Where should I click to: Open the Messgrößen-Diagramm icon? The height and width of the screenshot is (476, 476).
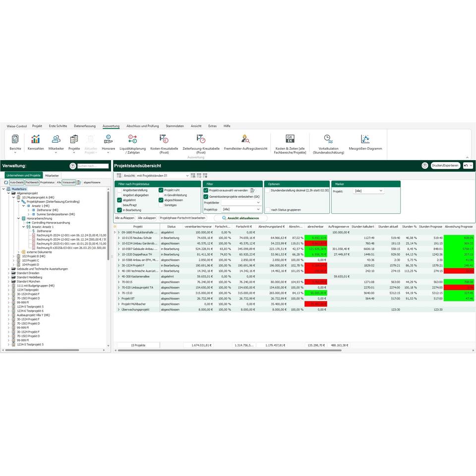[365, 139]
